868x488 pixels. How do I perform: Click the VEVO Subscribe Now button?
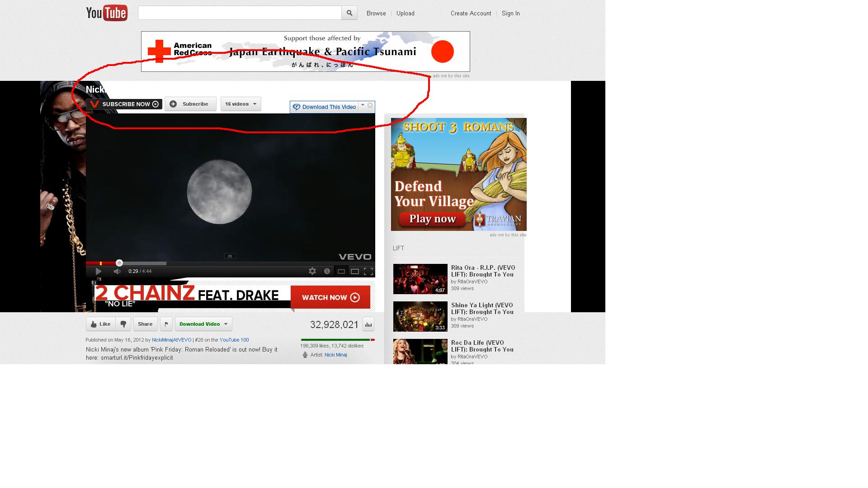coord(124,104)
